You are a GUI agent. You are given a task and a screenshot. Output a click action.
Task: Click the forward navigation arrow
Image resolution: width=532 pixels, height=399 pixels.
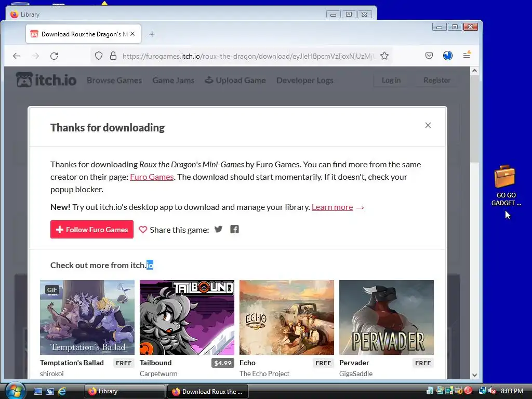[35, 56]
